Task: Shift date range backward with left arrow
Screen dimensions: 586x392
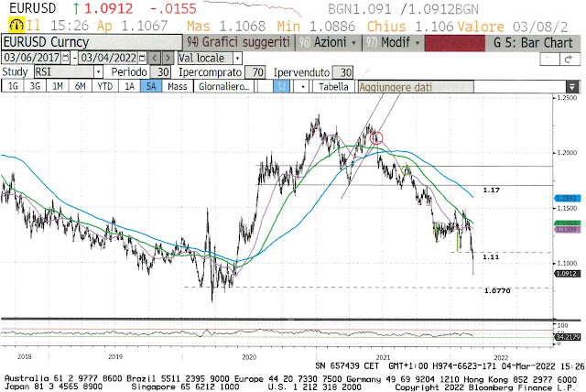Action: pyautogui.click(x=155, y=58)
